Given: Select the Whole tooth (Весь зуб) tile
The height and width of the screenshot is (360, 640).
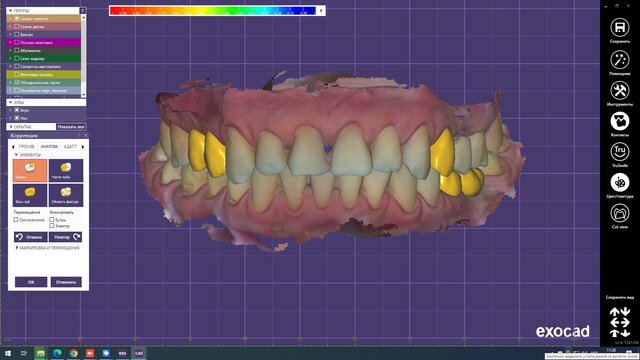Looking at the screenshot, I should point(30,195).
